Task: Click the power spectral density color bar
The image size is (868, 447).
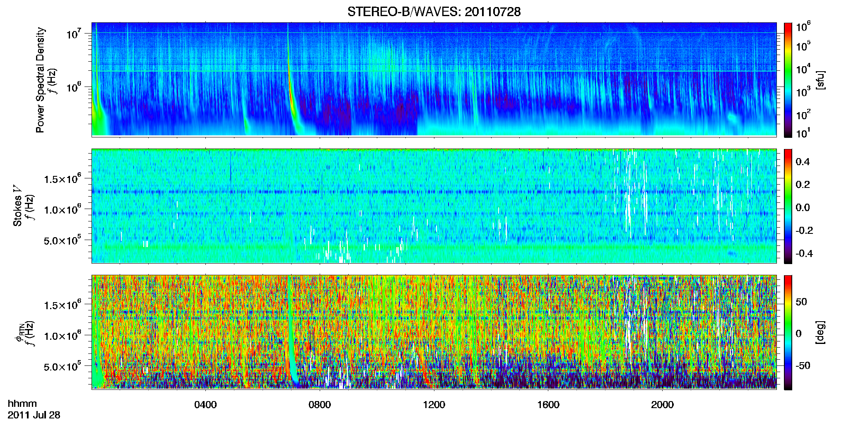Action: click(x=788, y=80)
